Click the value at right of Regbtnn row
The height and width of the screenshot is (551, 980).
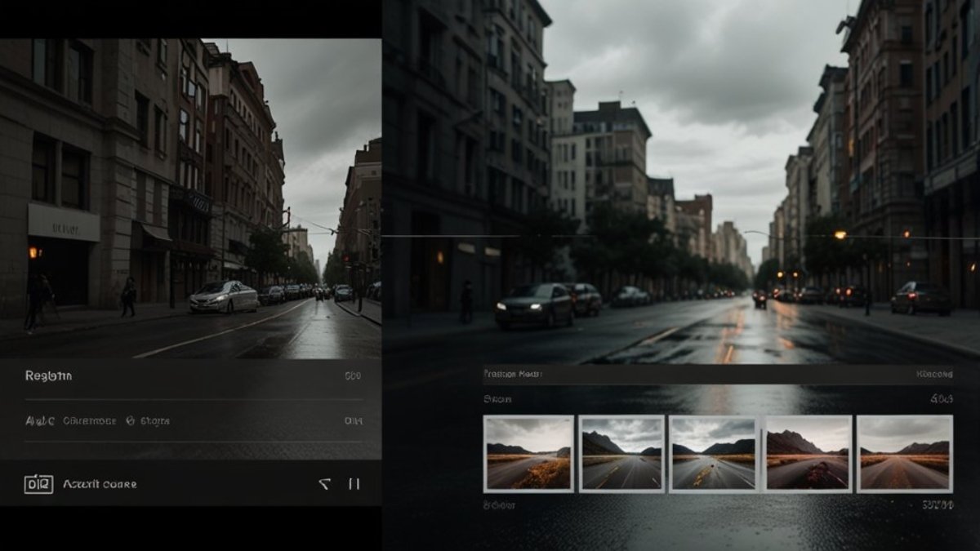(353, 376)
